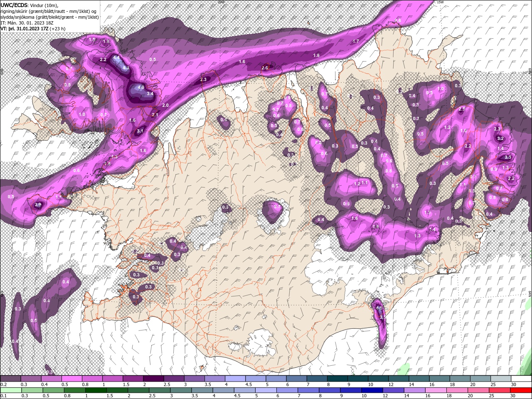This screenshot has width=532, height=399.
Task: Select the 14 swatch in the lower rain scale
Action: [x=414, y=390]
